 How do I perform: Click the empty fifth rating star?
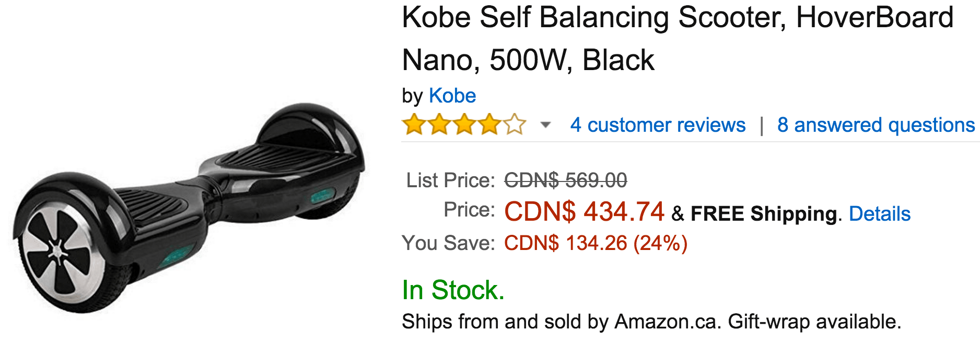pyautogui.click(x=515, y=125)
